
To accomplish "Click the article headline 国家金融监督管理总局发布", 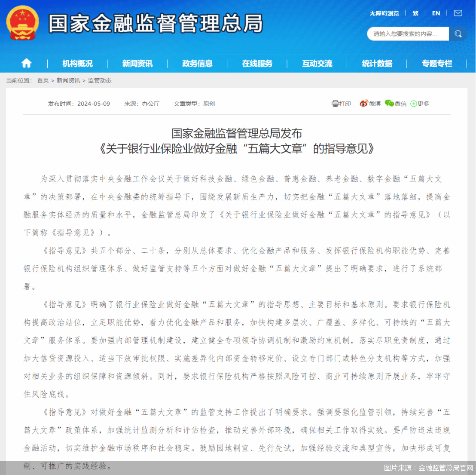I will [237, 133].
